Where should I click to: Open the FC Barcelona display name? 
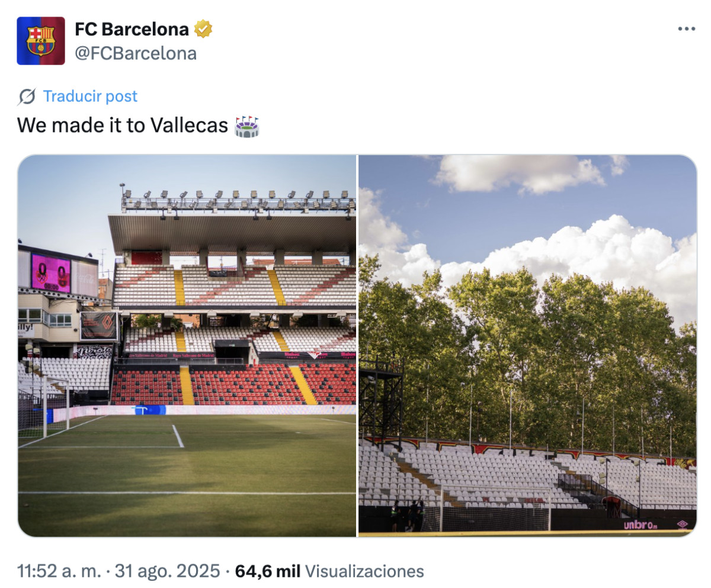[132, 28]
